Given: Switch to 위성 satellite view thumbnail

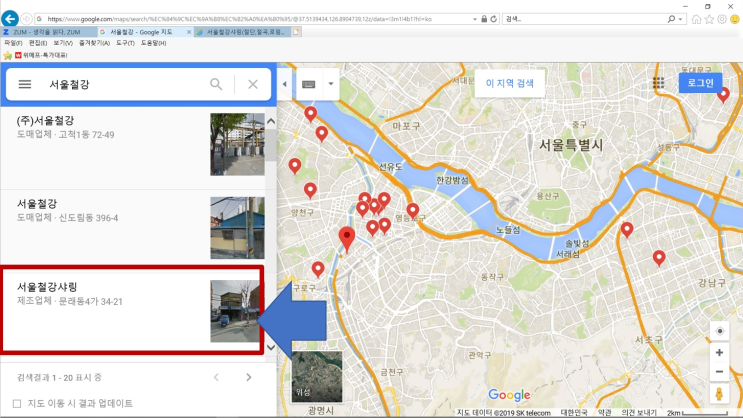Looking at the screenshot, I should click(317, 377).
